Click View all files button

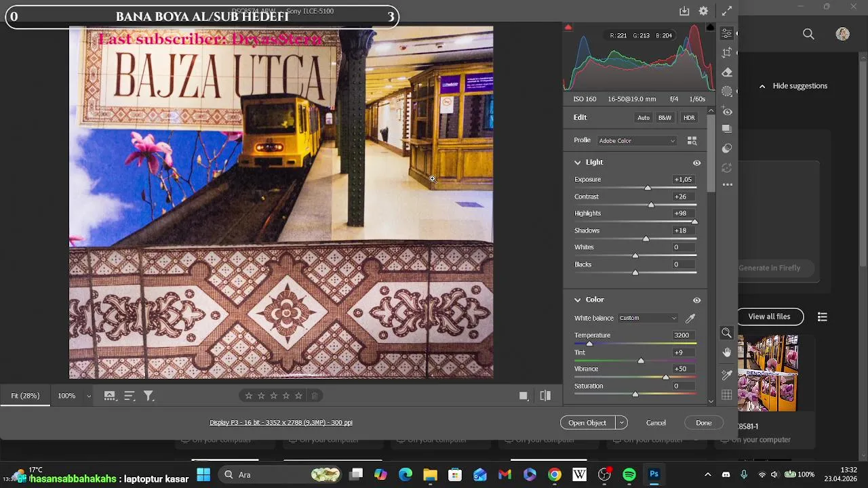point(769,317)
